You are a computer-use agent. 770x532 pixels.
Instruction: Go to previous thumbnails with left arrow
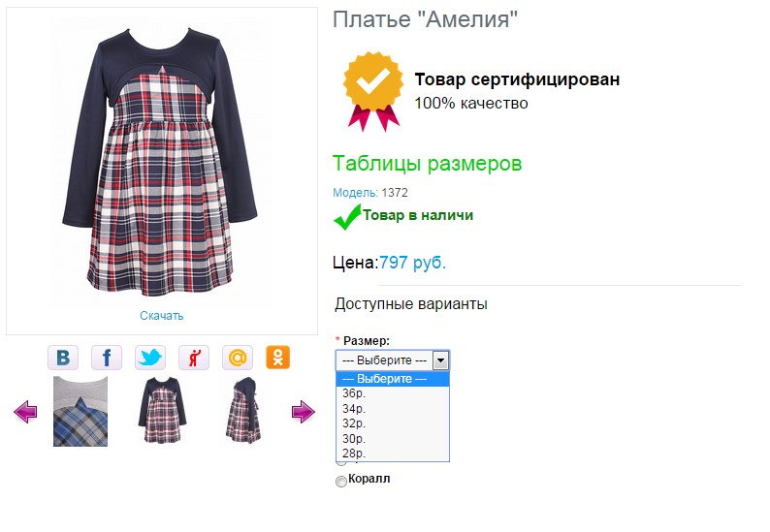(25, 411)
